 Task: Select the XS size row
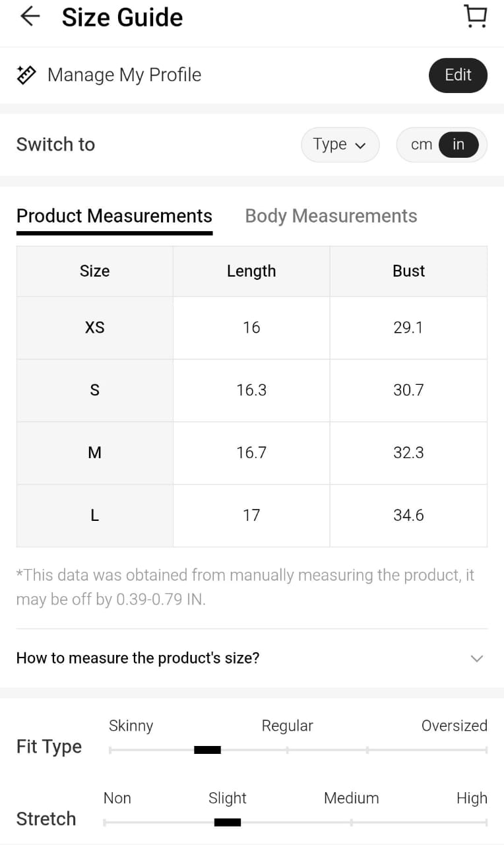pos(94,327)
